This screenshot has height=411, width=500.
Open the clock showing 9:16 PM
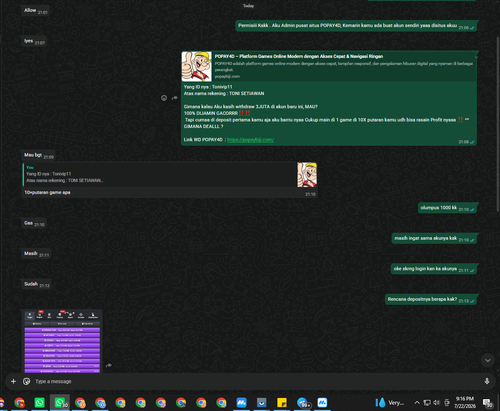tap(465, 403)
